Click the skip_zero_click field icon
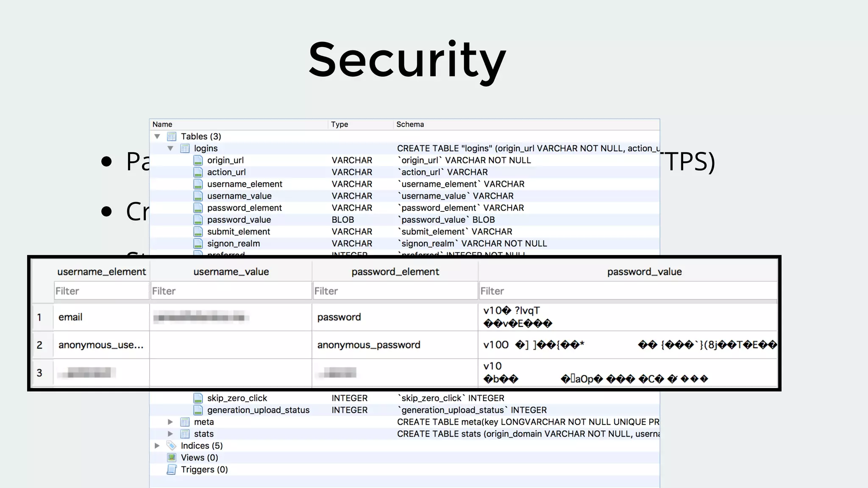The image size is (868, 488). [198, 398]
